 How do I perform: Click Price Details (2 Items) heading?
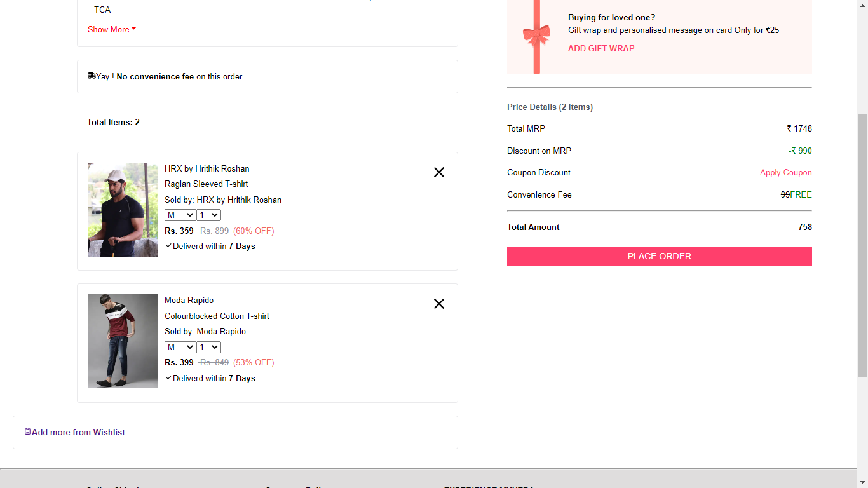(x=550, y=107)
